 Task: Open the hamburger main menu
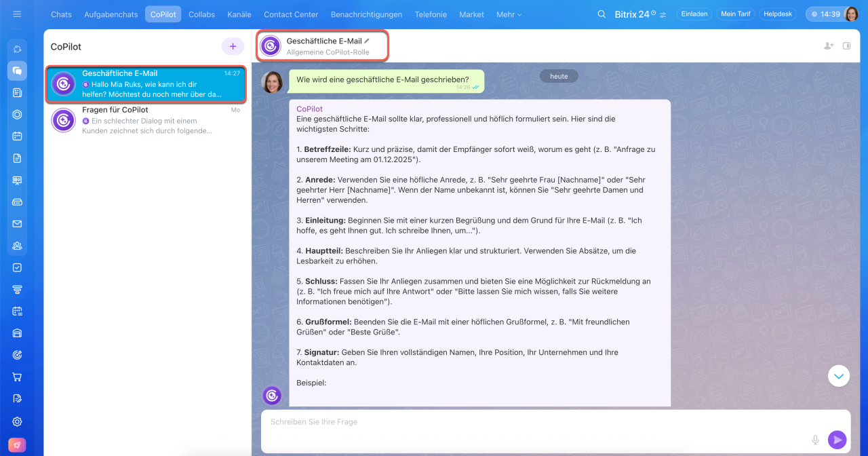[x=17, y=14]
